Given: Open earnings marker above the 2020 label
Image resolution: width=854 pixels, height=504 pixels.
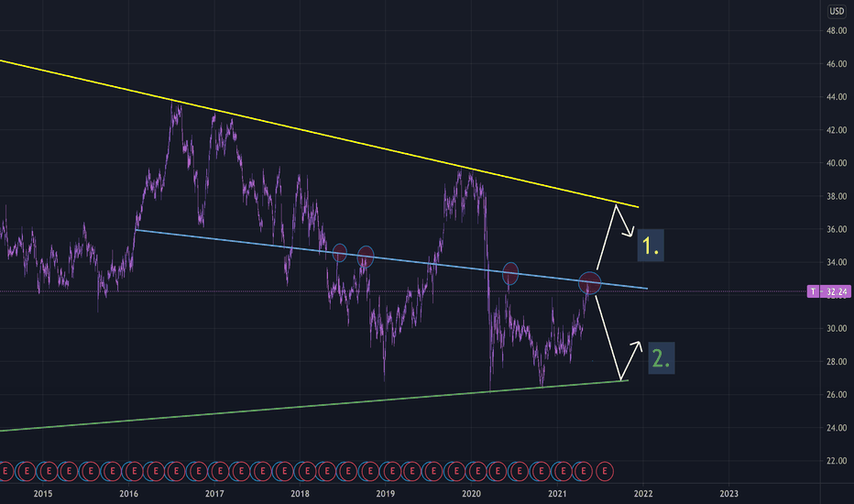Looking at the screenshot, I should (x=477, y=471).
